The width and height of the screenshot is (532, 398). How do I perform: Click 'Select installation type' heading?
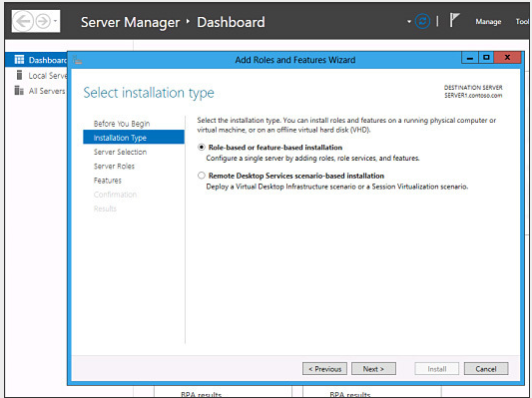(x=149, y=93)
